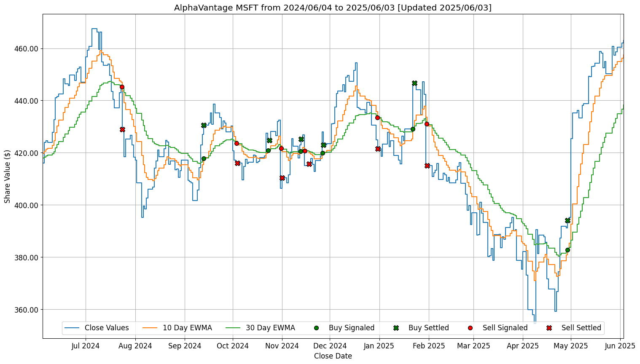
Task: Click the "Dec 2024" x-axis tick label
Action: coord(330,346)
